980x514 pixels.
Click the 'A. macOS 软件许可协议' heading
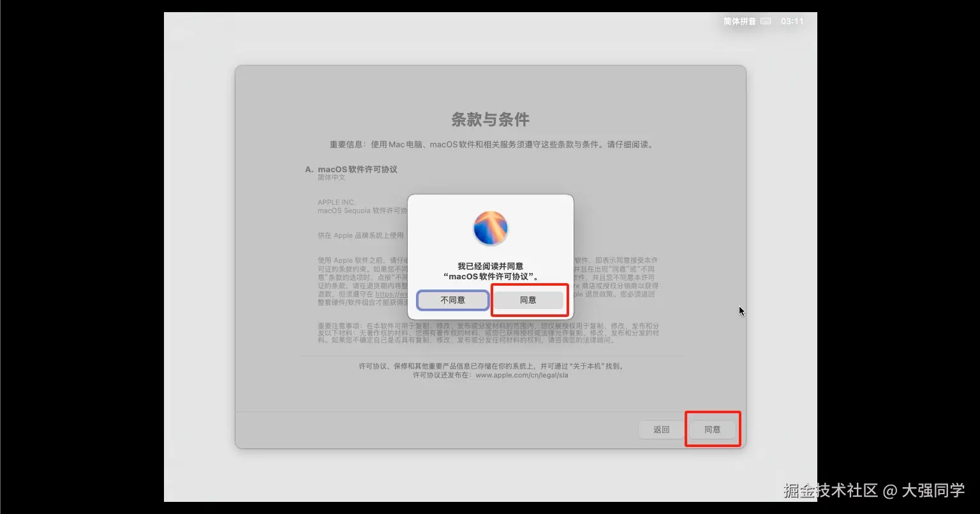click(x=352, y=169)
